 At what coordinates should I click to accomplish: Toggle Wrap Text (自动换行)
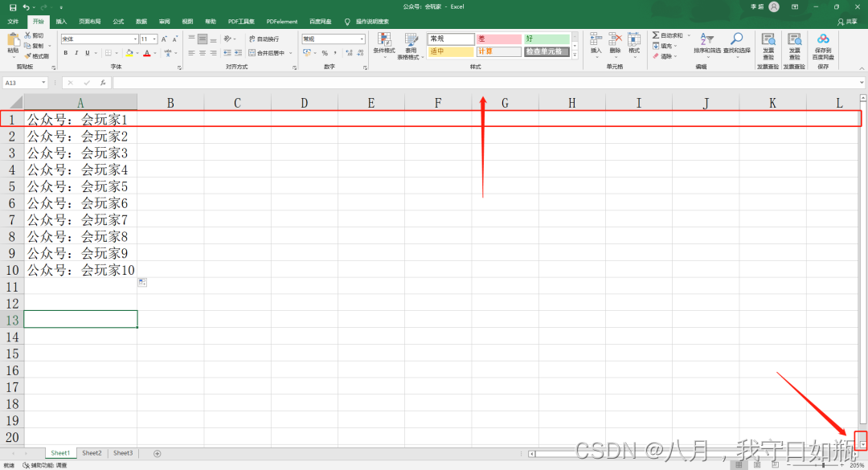[x=264, y=39]
